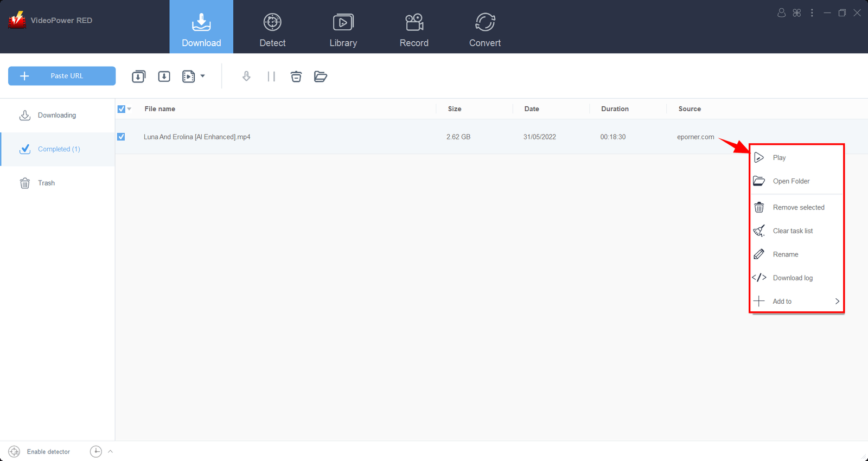
Task: Expand the select-all checkbox dropdown arrow
Action: point(129,109)
